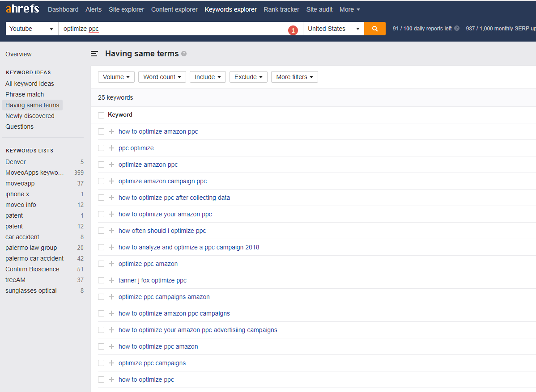The width and height of the screenshot is (536, 392).
Task: Go to Phrase match in the sidebar
Action: pos(25,94)
